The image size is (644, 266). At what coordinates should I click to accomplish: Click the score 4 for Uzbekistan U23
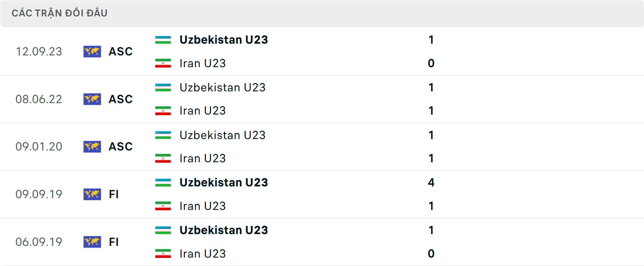[x=431, y=183]
